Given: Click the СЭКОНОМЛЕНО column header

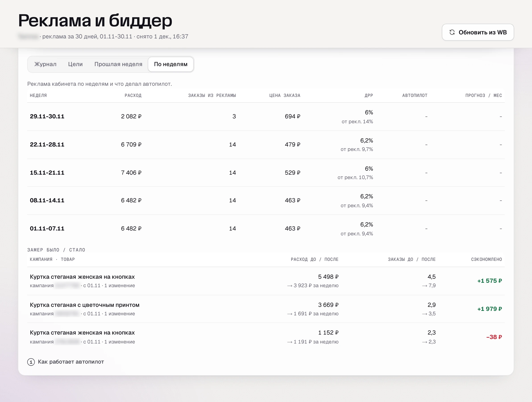Looking at the screenshot, I should point(486,260).
